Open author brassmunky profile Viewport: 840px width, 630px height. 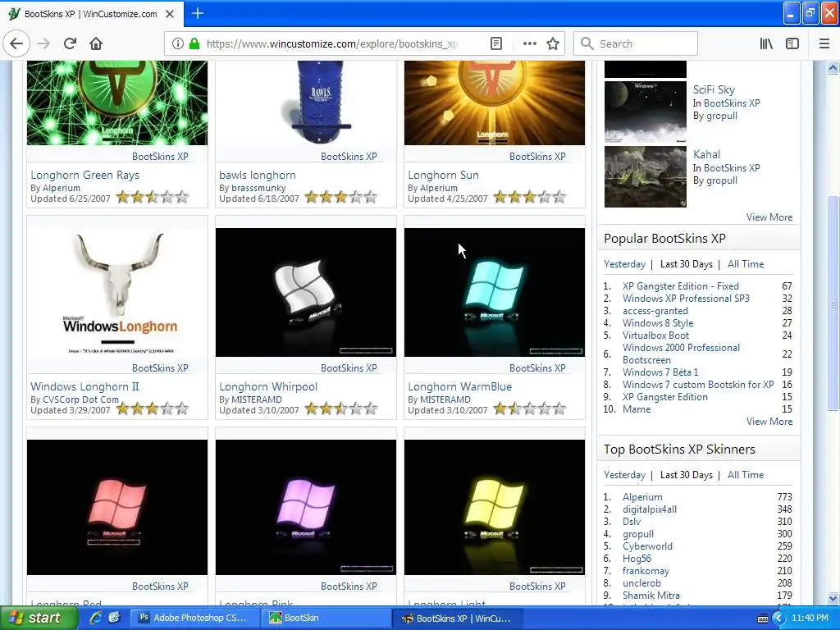click(258, 188)
